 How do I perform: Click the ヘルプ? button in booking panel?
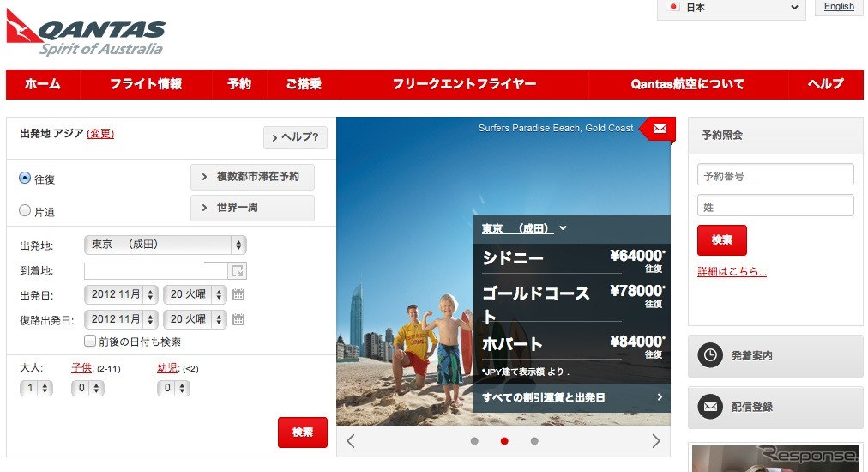tap(295, 137)
